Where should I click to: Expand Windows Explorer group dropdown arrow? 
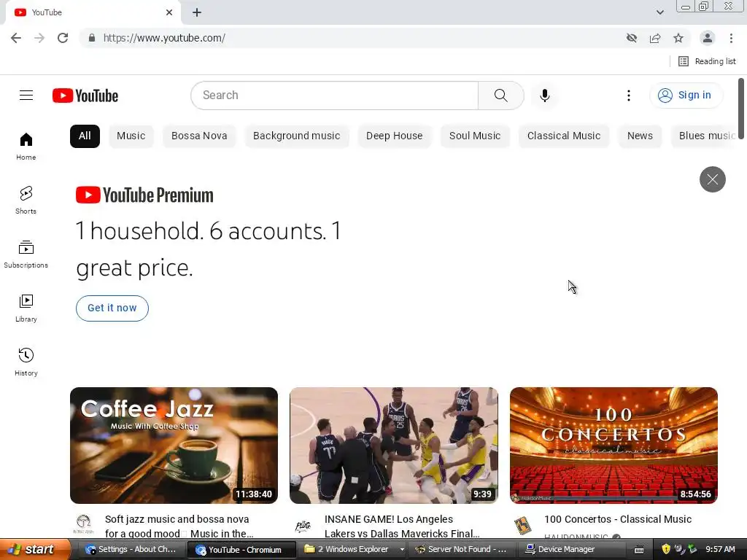[402, 550]
